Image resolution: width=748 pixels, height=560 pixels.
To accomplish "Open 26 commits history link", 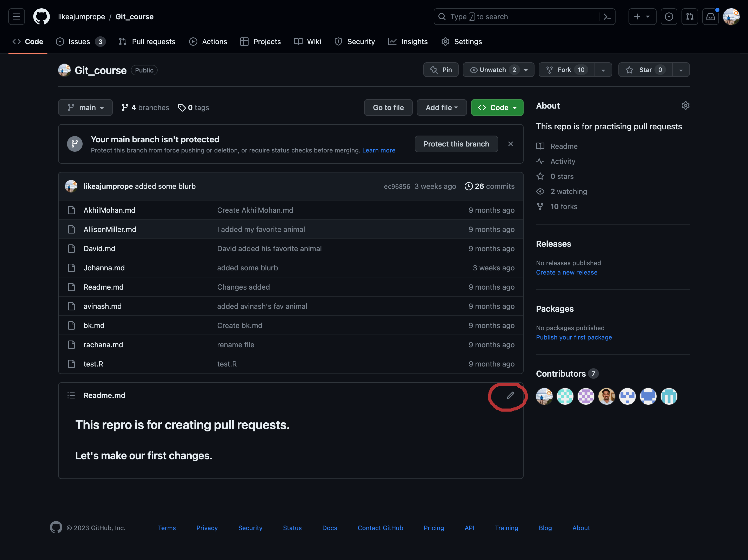I will [489, 186].
